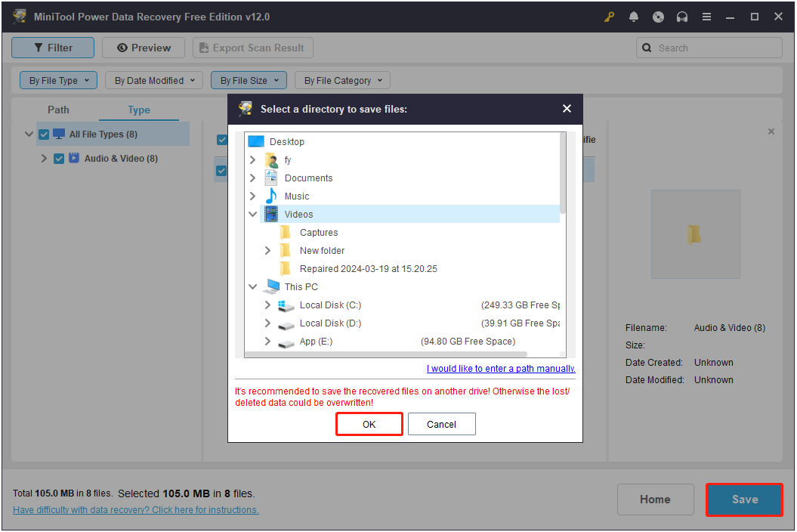Confirm directory with OK button
797x532 pixels.
tap(369, 424)
